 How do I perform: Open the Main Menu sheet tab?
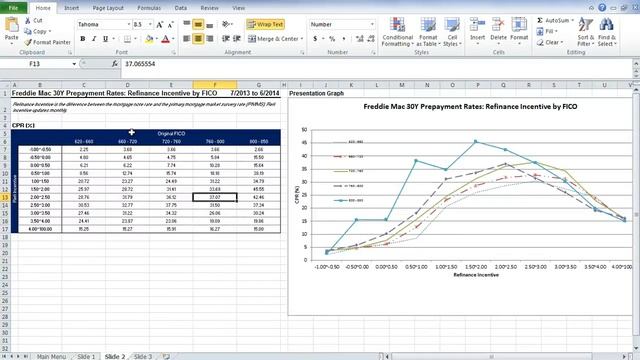coord(51,356)
